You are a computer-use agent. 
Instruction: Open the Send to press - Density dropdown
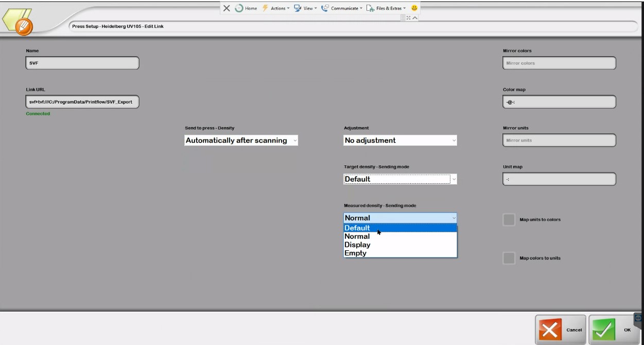[x=241, y=140]
